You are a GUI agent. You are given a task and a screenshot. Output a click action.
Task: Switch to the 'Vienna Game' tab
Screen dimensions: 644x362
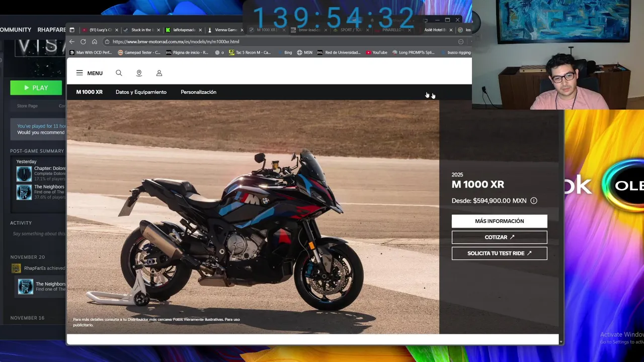coord(225,30)
